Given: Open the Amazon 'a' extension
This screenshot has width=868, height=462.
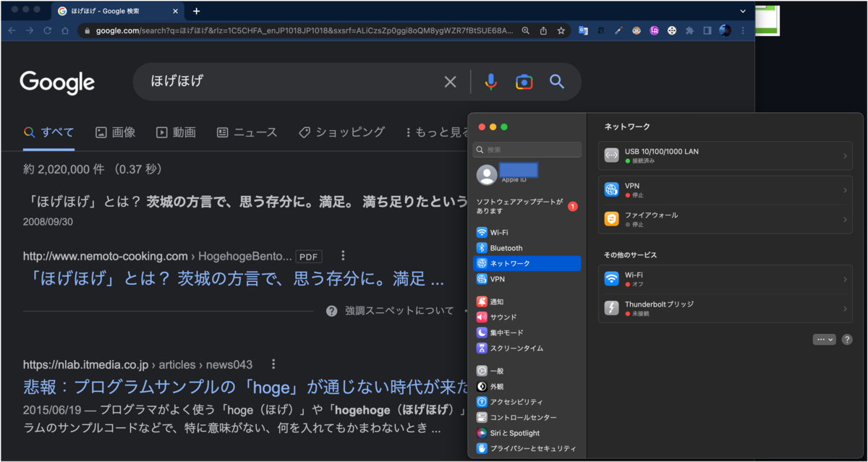Looking at the screenshot, I should click(x=600, y=30).
